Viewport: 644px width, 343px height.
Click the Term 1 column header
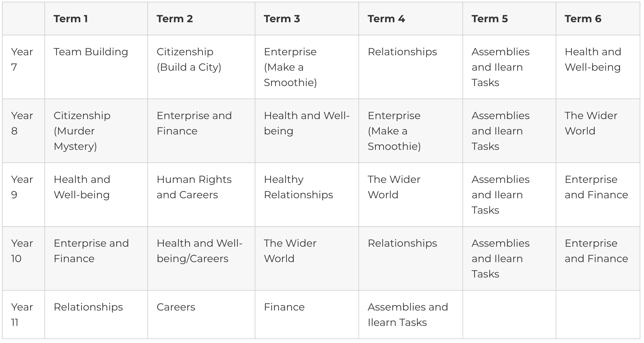click(71, 19)
